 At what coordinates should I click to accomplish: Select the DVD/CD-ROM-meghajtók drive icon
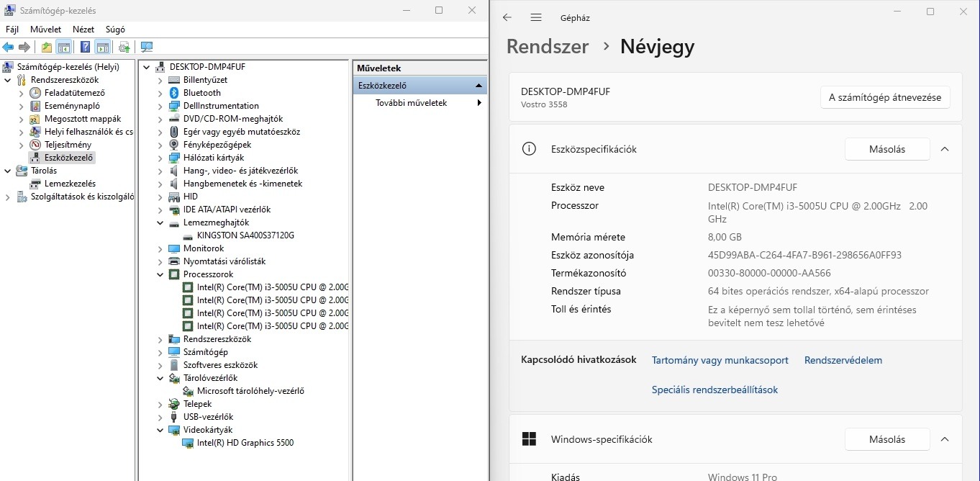click(173, 119)
